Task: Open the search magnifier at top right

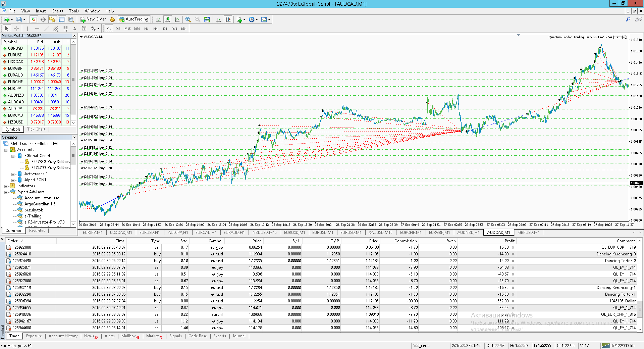Action: pyautogui.click(x=628, y=19)
